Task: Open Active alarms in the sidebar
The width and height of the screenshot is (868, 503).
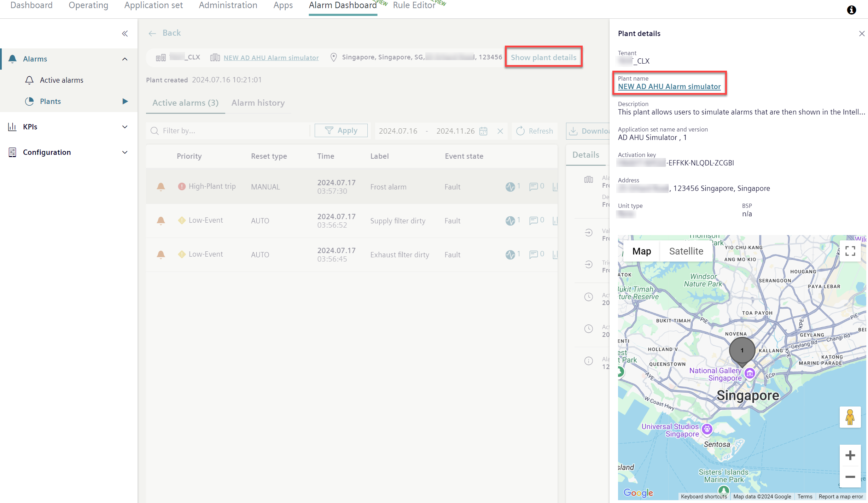Action: coord(61,80)
